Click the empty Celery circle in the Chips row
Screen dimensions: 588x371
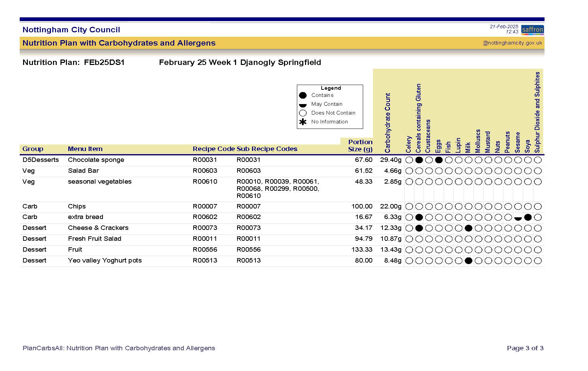point(409,206)
